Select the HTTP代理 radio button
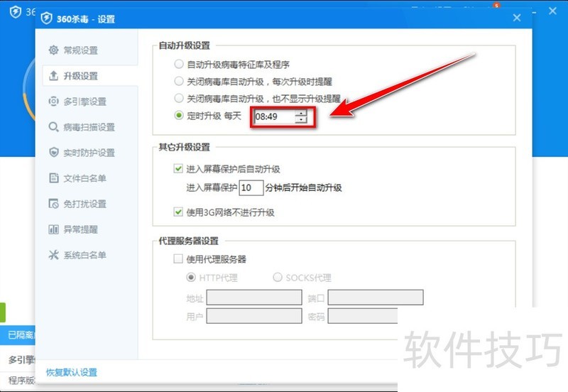The width and height of the screenshot is (568, 392). click(191, 278)
